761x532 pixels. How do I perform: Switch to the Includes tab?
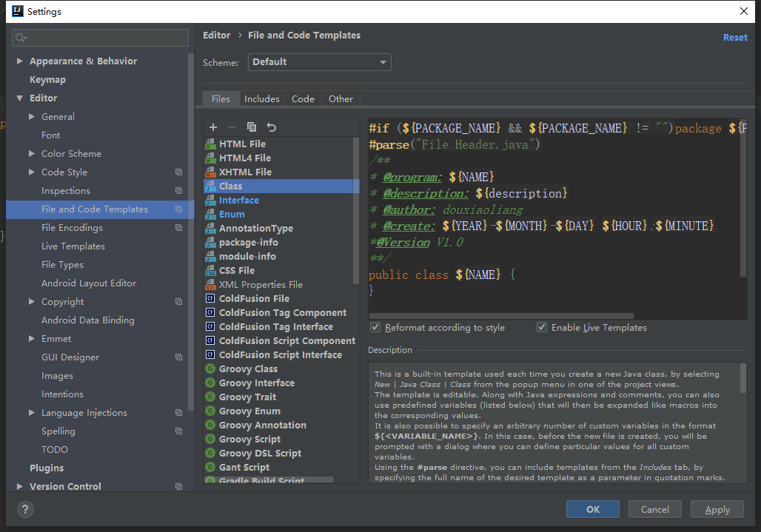(261, 99)
